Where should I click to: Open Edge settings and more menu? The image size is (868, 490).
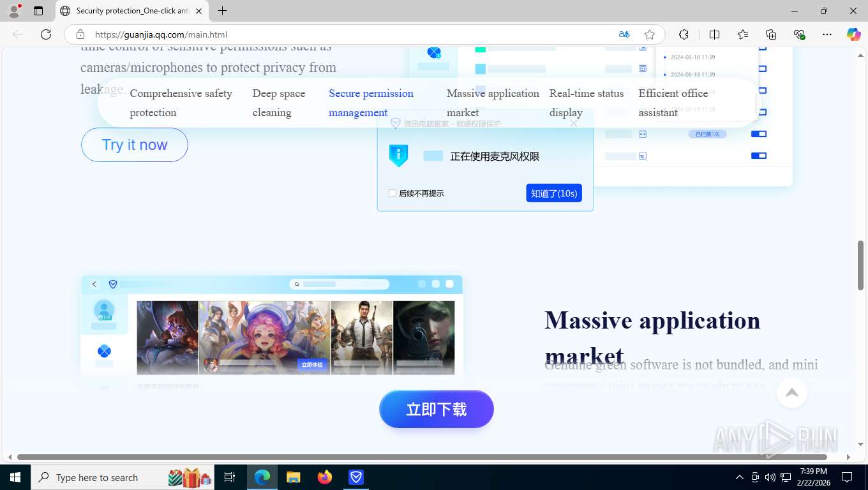click(827, 34)
